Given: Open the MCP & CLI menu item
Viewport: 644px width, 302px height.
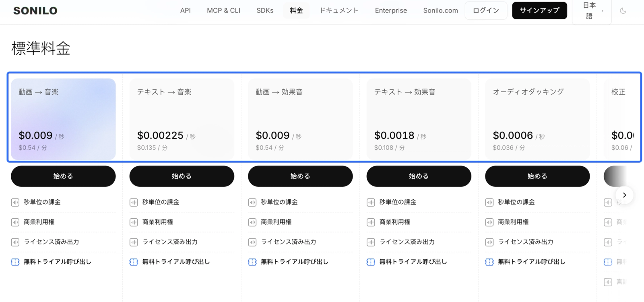Looking at the screenshot, I should (x=223, y=10).
